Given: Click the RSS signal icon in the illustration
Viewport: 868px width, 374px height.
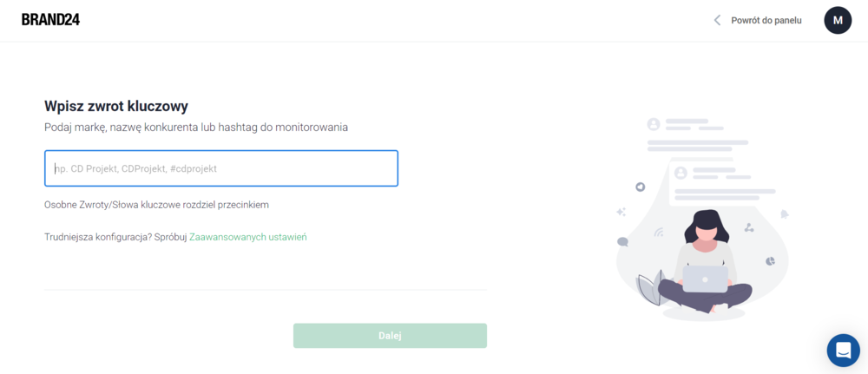Looking at the screenshot, I should (659, 232).
